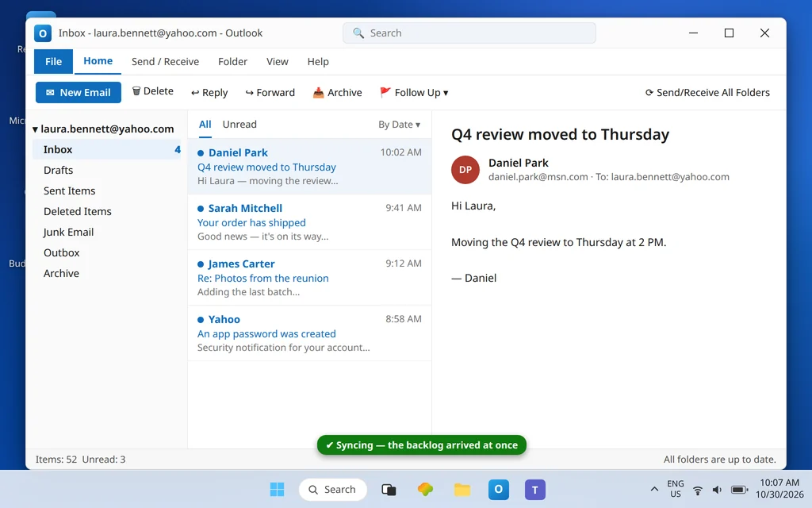Open the Archive folder in sidebar
Image resolution: width=812 pixels, height=508 pixels.
pos(107,273)
